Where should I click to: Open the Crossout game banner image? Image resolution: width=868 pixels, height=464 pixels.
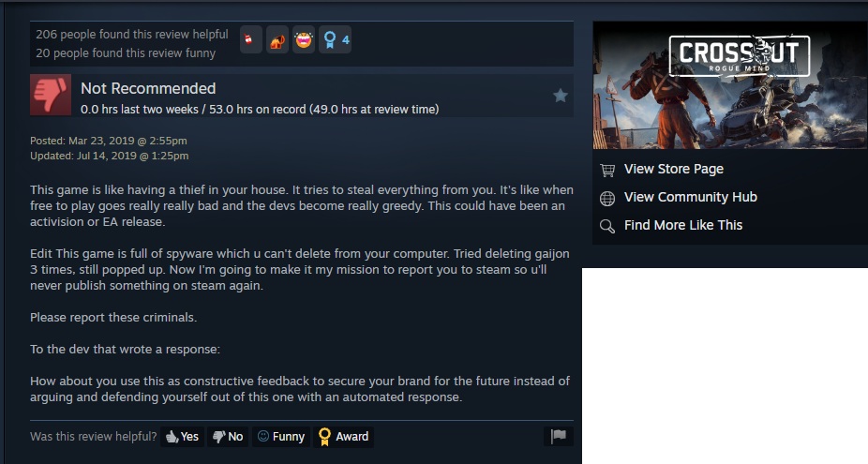(x=730, y=85)
